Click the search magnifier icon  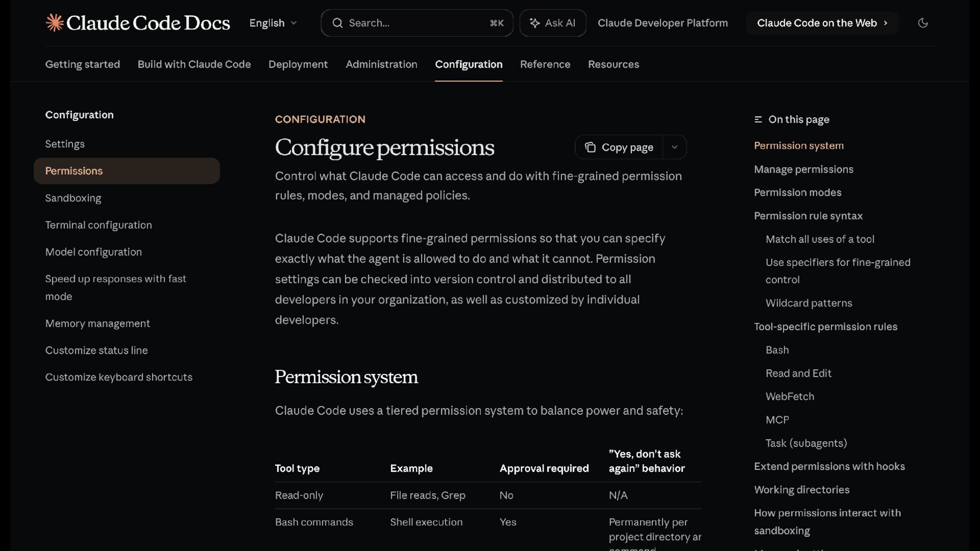pyautogui.click(x=337, y=23)
